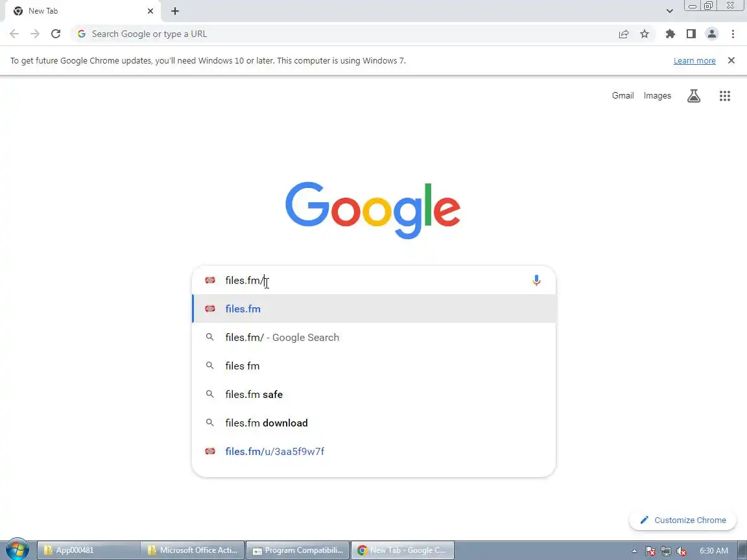Click magnifier icon beside 'files.fm/ - Google Search'

click(209, 337)
